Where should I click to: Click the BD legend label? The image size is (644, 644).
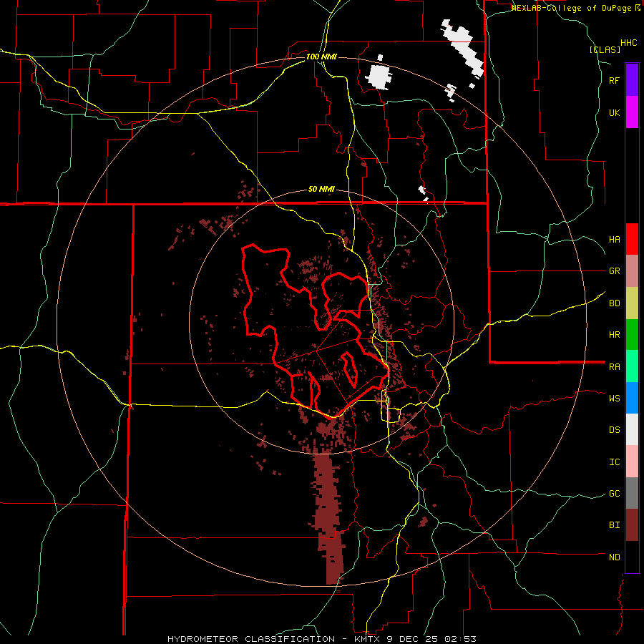(x=615, y=303)
